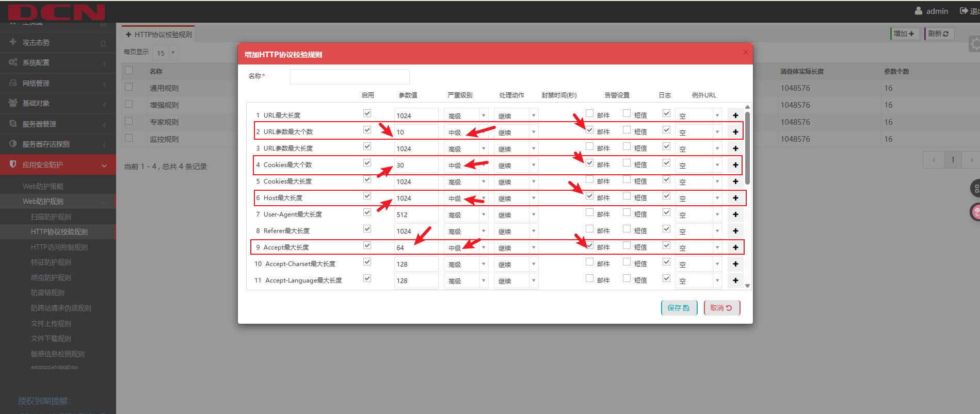Open 例外URL dropdown for Cookies最大长度
The image size is (980, 414).
click(699, 181)
